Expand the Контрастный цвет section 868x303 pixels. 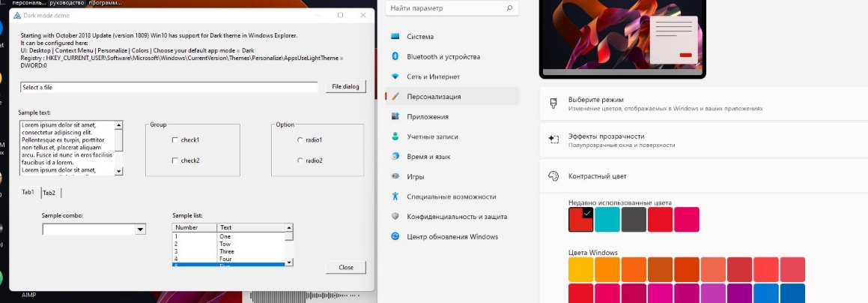[702, 176]
